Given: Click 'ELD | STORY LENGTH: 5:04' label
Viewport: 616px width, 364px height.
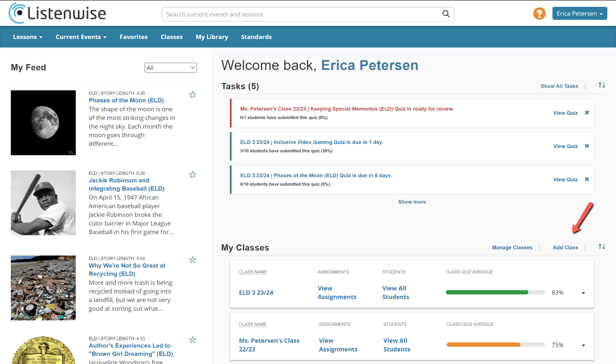Looking at the screenshot, I should (x=117, y=258).
